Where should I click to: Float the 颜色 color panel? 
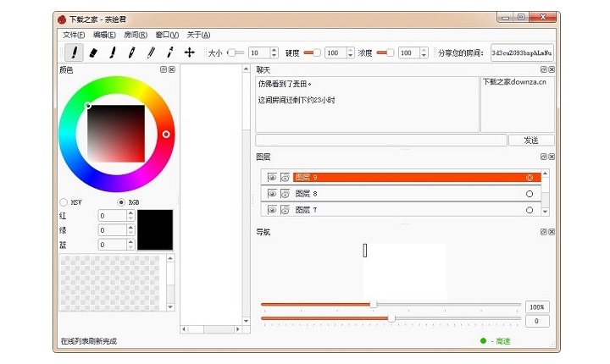pos(164,69)
